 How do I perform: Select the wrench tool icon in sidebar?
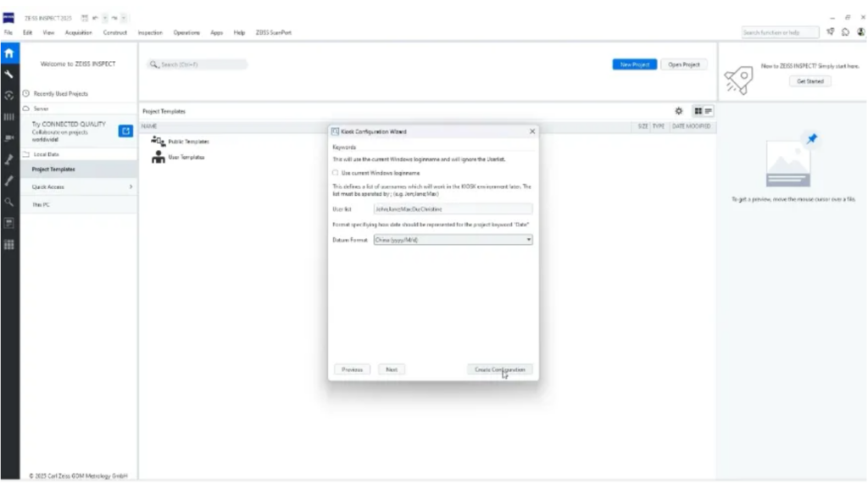pos(8,74)
